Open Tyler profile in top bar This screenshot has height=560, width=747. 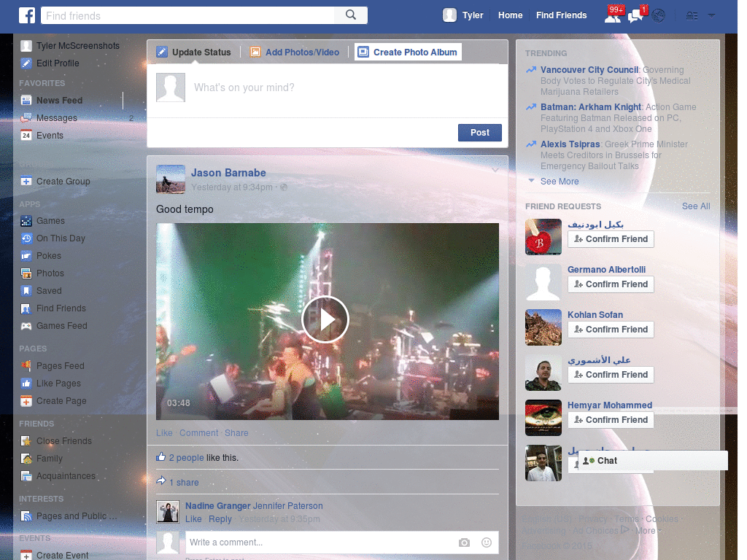pyautogui.click(x=463, y=15)
